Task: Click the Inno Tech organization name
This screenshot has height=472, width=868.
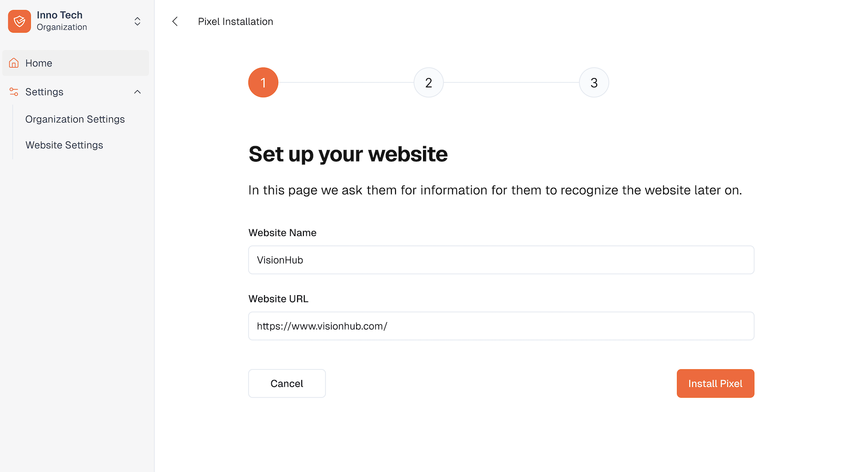Action: [60, 15]
